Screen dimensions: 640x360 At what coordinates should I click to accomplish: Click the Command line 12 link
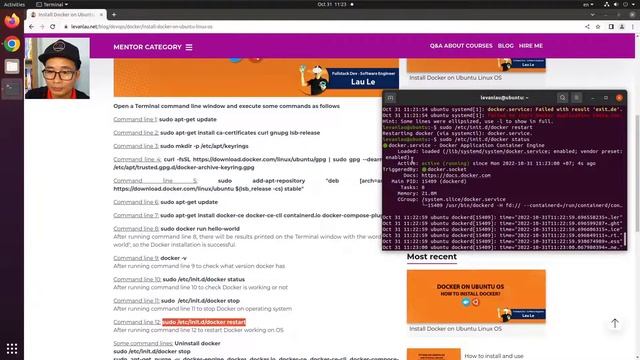(x=137, y=322)
